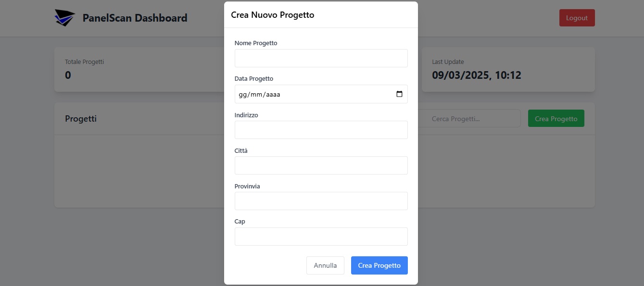Focus the Provinvia text field
This screenshot has height=286, width=644.
pyautogui.click(x=321, y=201)
